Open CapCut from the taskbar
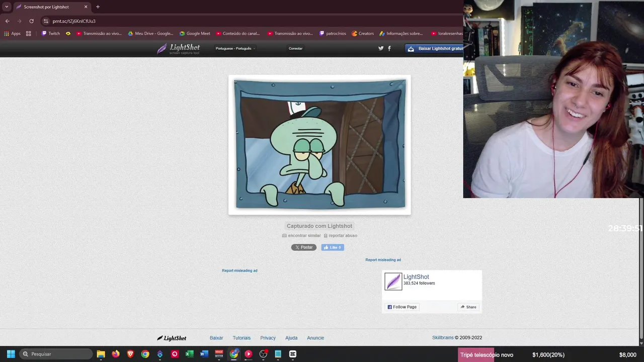The height and width of the screenshot is (362, 644). click(293, 354)
